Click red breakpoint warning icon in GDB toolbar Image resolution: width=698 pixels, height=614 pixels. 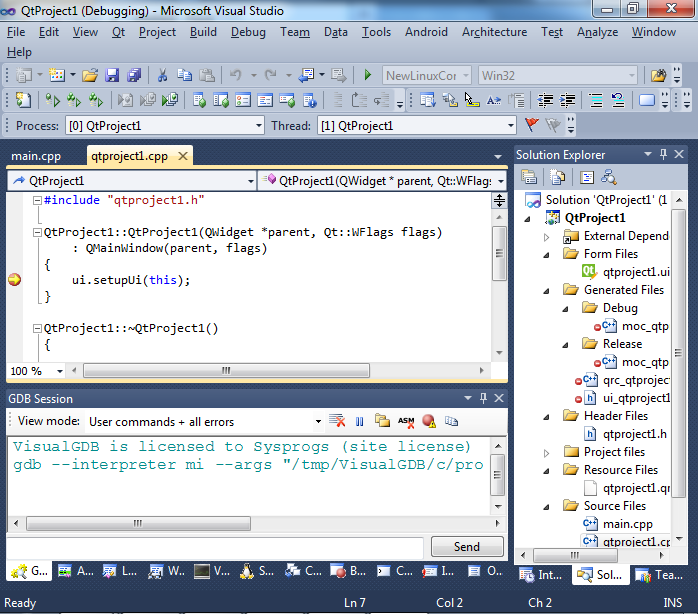429,421
